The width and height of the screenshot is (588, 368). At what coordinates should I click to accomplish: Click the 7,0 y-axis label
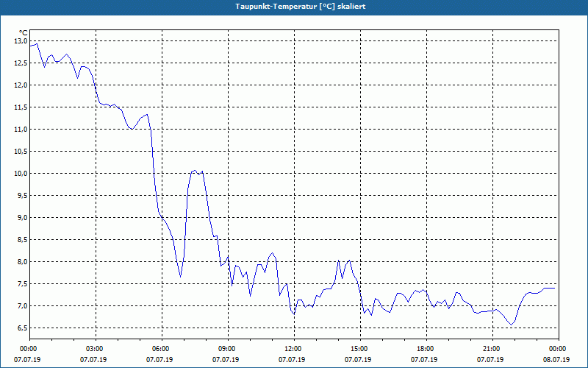click(x=22, y=306)
